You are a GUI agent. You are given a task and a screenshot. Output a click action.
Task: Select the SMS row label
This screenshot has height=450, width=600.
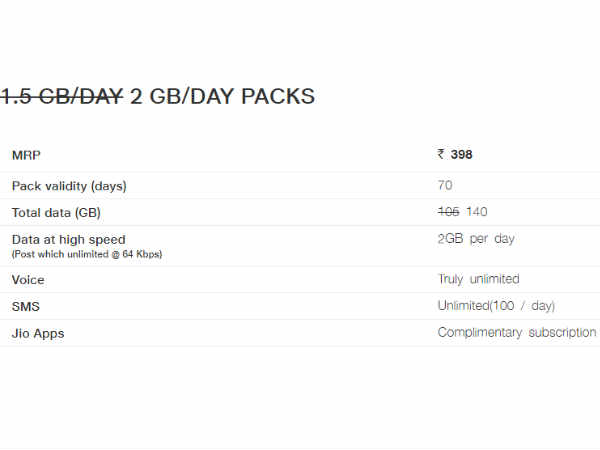point(26,307)
